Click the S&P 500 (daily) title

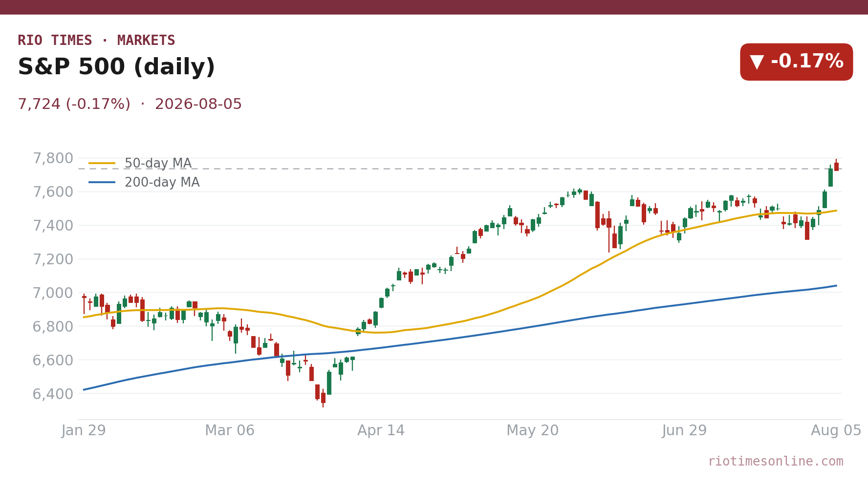click(116, 67)
